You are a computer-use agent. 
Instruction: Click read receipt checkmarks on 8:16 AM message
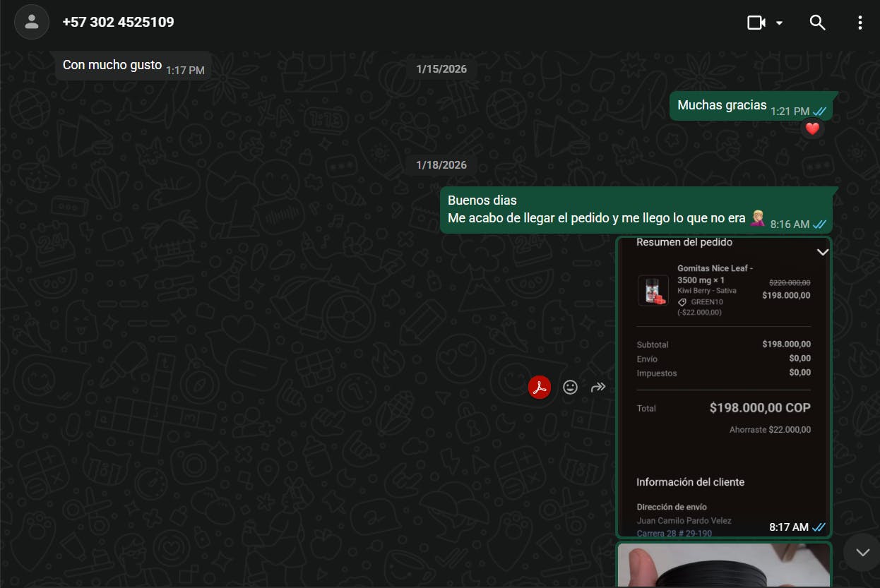[819, 224]
